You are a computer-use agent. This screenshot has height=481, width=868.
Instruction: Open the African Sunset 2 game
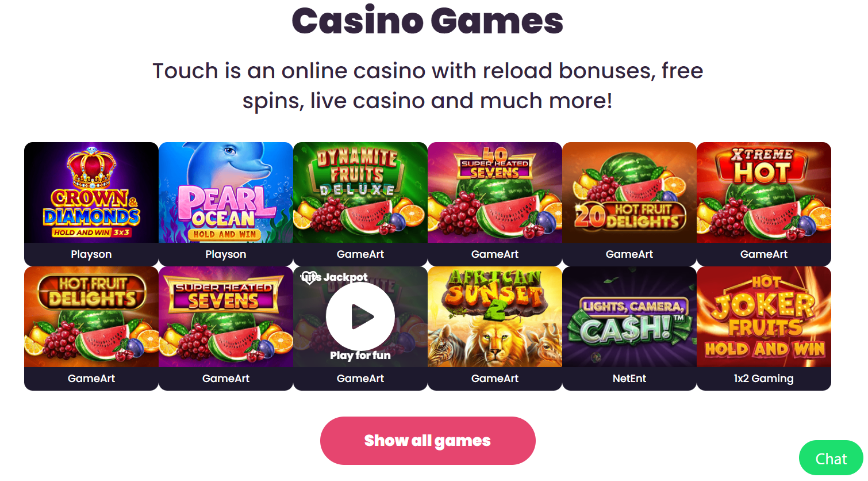point(495,316)
